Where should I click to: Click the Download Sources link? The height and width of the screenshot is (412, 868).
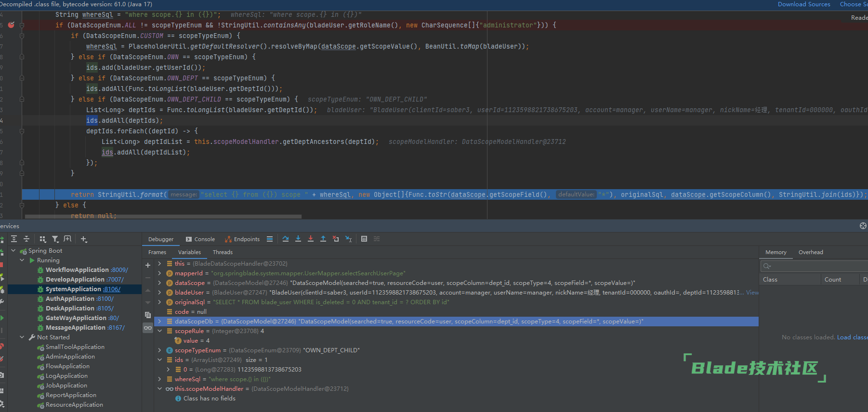tap(804, 4)
